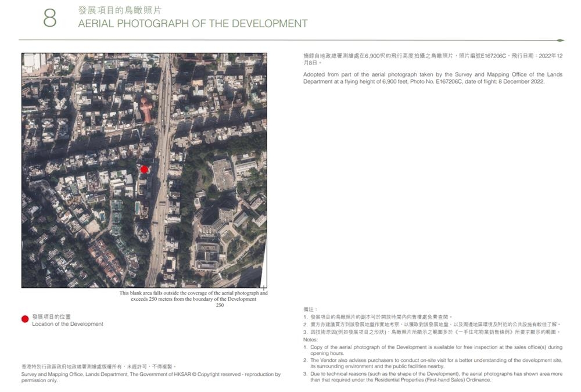Click the 'This blank area falls outside' caption

pos(193,296)
